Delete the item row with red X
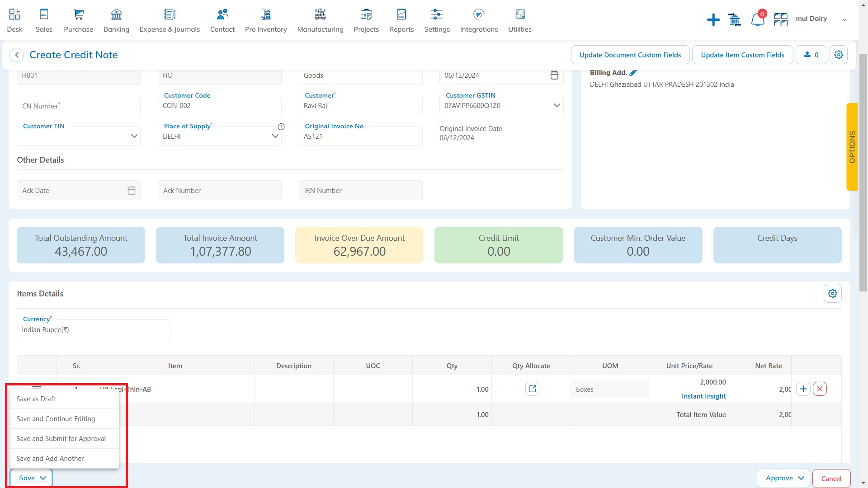This screenshot has height=488, width=868. 820,389
